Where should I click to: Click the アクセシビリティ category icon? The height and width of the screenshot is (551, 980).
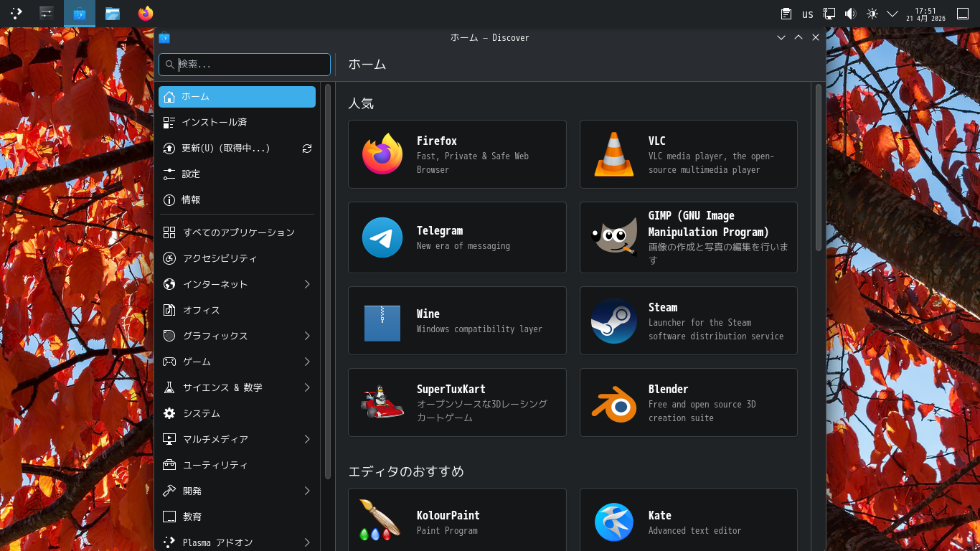click(169, 258)
